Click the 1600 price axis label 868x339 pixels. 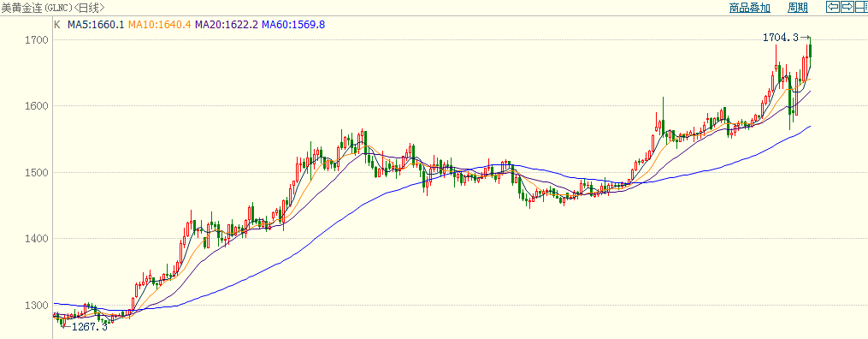[36, 106]
